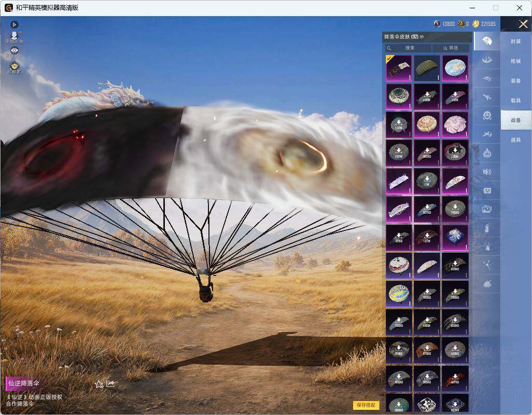Switch to the 枪械 tab

pos(516,61)
